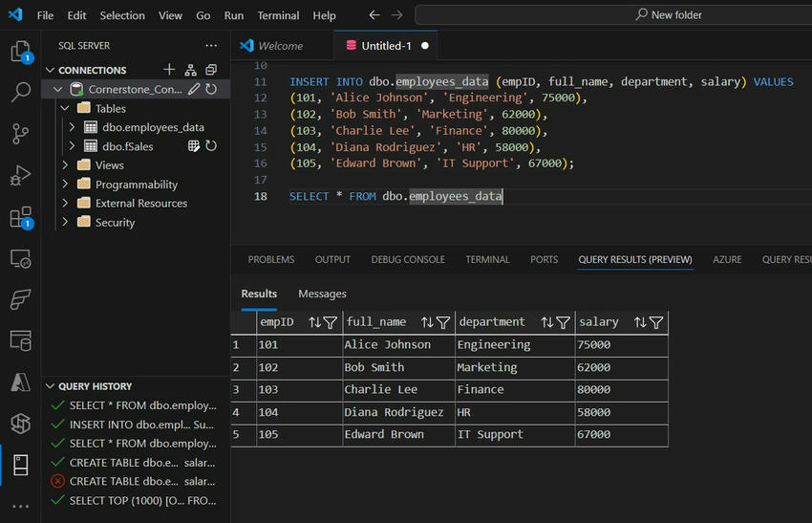Click the filter icon on salary column

656,323
